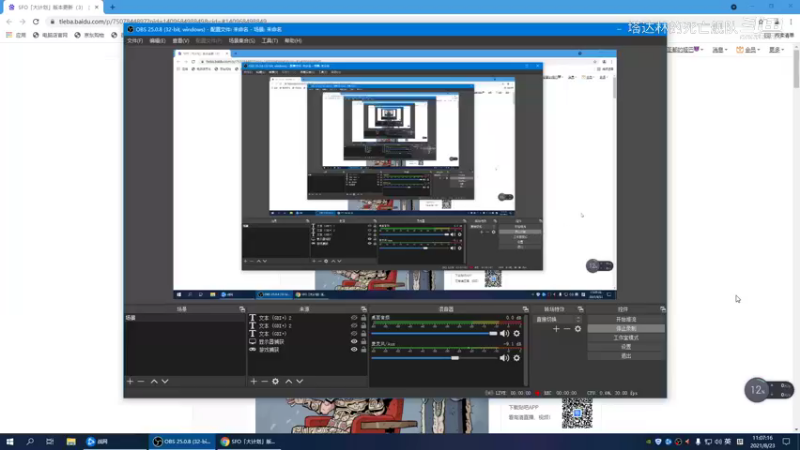Adjust the microphone volume slider
This screenshot has height=450, width=800.
tap(434, 358)
